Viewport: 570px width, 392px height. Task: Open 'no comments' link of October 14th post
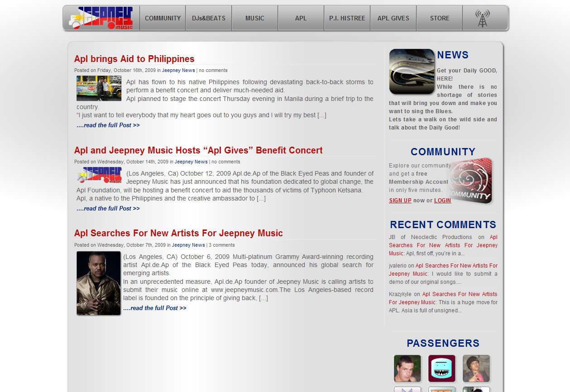click(226, 162)
